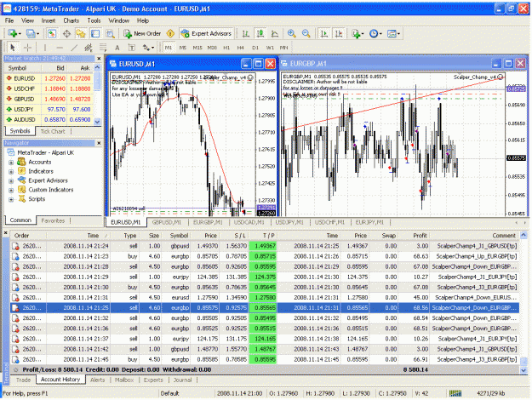Screen dimensions: 532x400
Task: Open the Favorites tab in Navigator
Action: pos(53,220)
